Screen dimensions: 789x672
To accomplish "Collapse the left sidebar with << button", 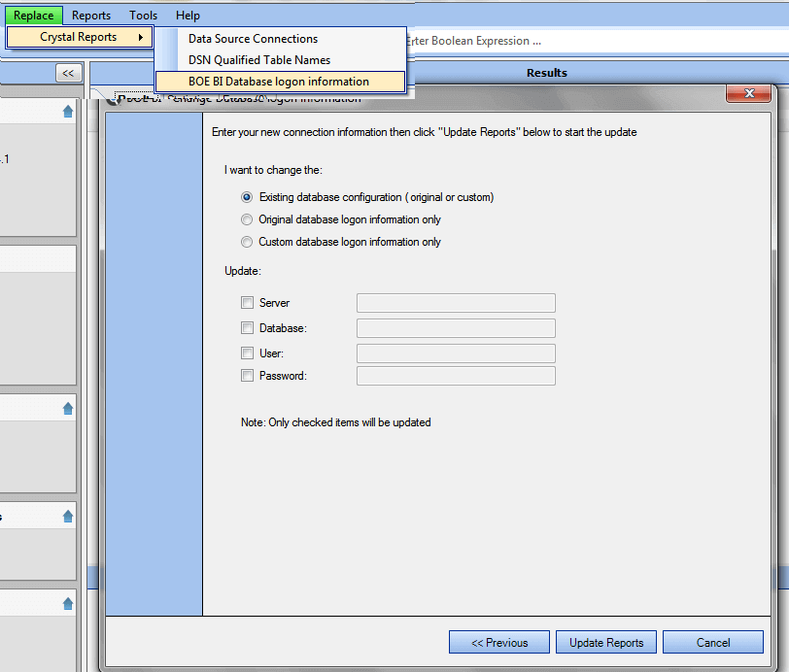I will (68, 73).
